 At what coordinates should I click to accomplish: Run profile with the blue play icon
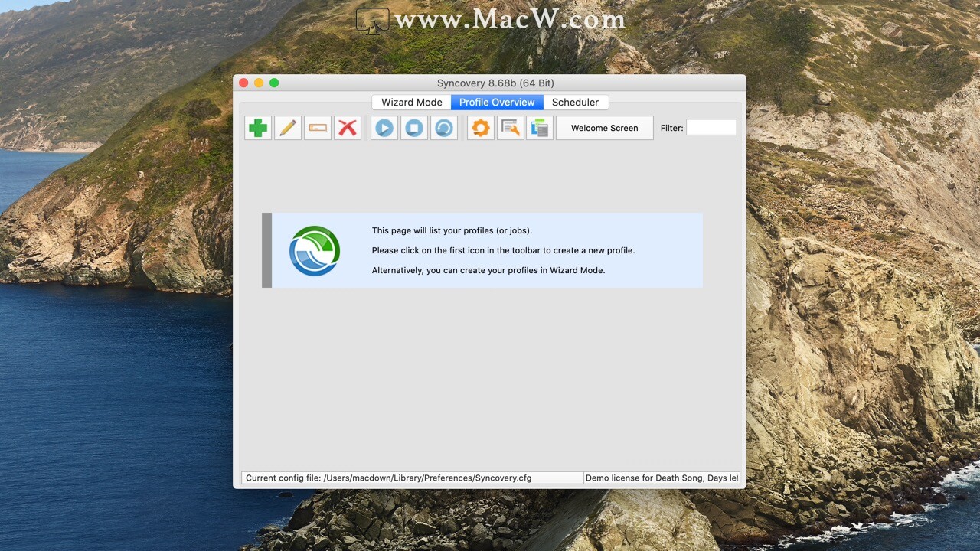(384, 128)
